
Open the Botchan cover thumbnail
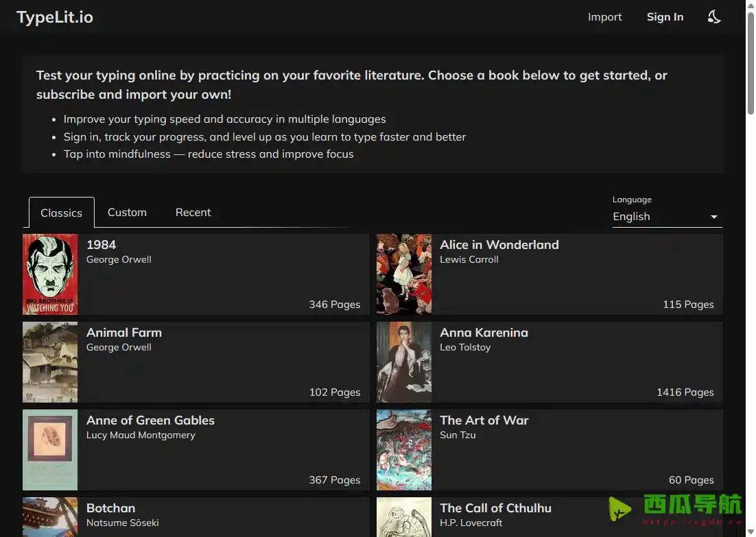(x=50, y=517)
